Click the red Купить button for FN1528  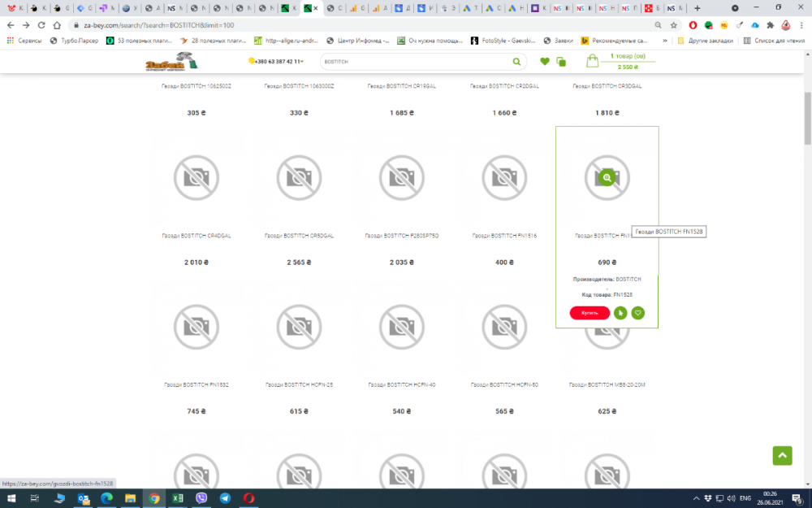(x=590, y=313)
